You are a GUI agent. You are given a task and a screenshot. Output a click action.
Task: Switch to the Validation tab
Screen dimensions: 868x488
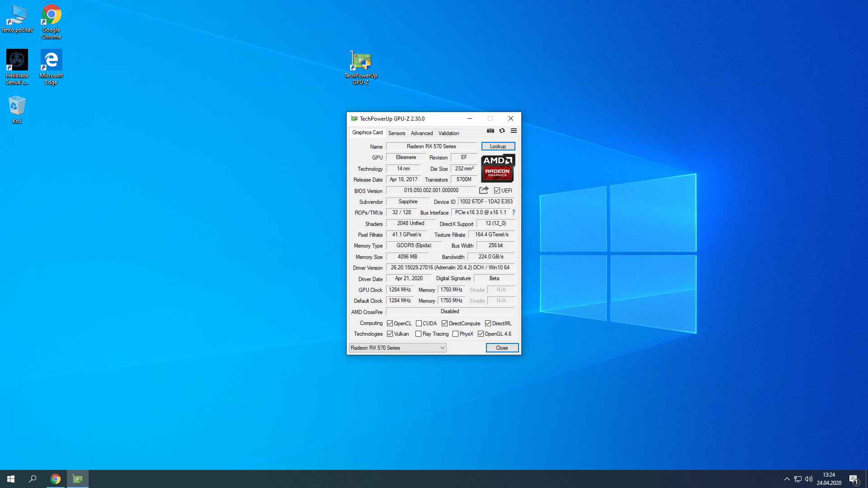(x=448, y=133)
